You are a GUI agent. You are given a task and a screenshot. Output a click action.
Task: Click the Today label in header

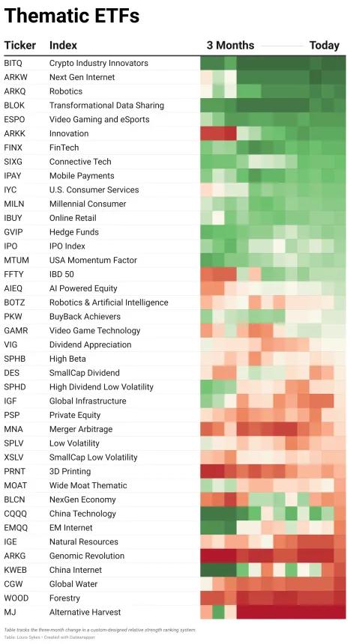(x=325, y=45)
